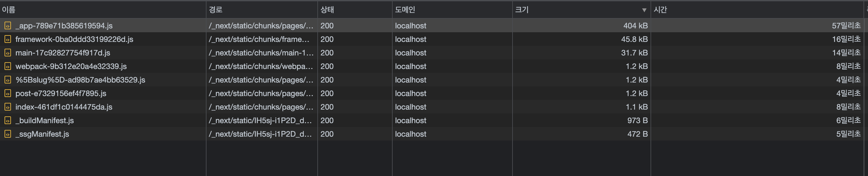Select the post-e7329156ef4f7895.js request name
The width and height of the screenshot is (868, 176).
[61, 93]
